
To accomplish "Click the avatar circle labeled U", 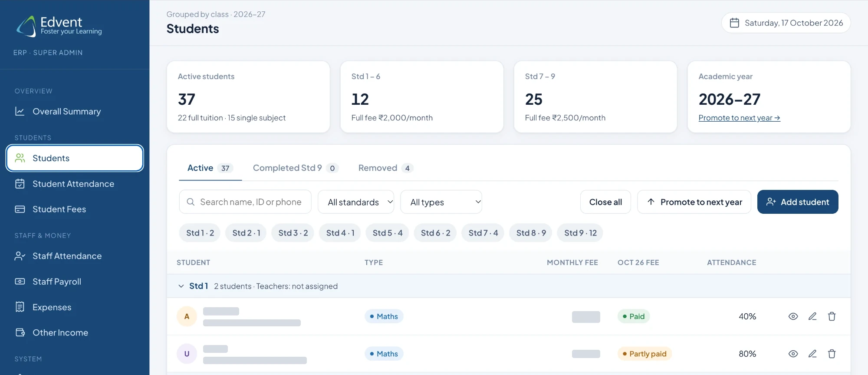I will [x=187, y=354].
